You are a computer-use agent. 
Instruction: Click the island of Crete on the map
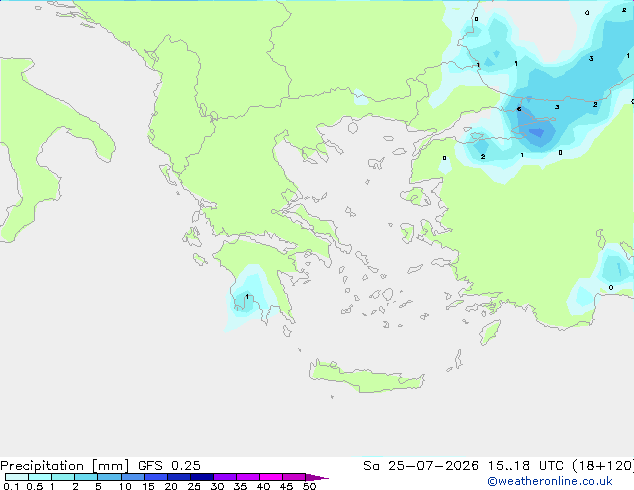366,377
